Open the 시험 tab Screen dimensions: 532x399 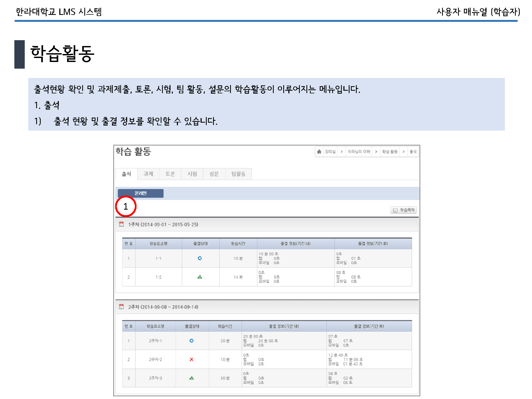192,174
